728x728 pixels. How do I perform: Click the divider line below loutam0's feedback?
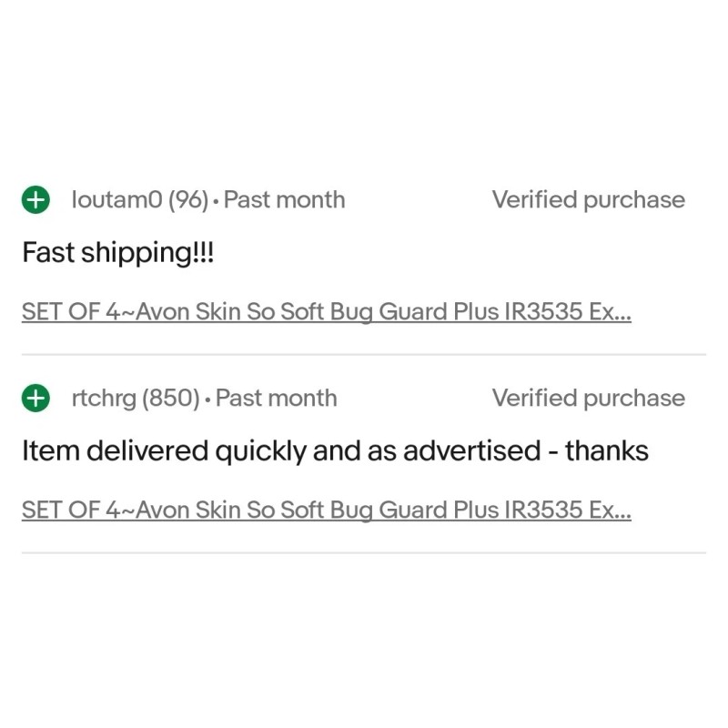coord(364,354)
